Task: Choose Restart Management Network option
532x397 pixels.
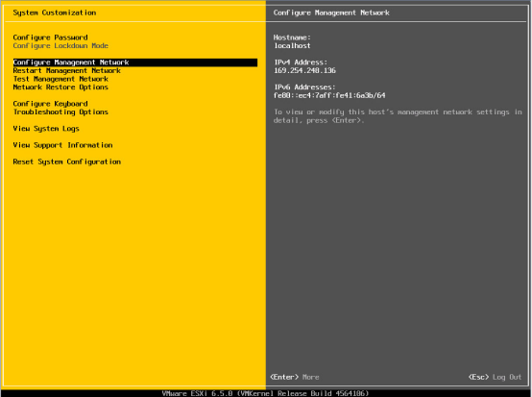Action: coord(67,70)
